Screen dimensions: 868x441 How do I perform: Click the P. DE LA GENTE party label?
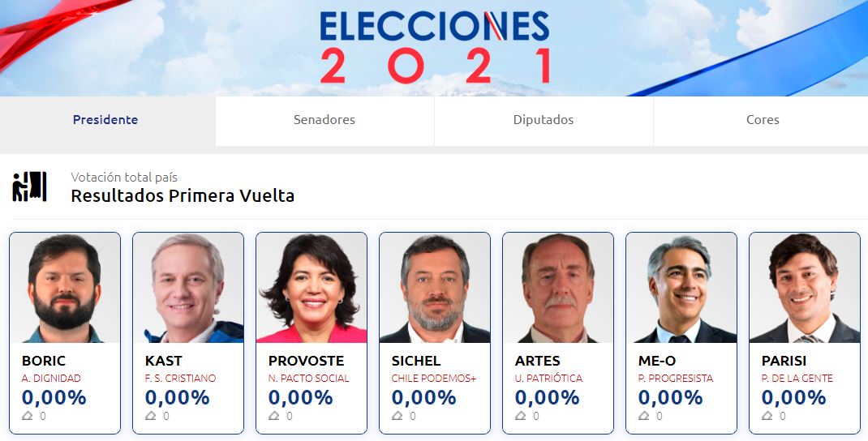coord(797,379)
